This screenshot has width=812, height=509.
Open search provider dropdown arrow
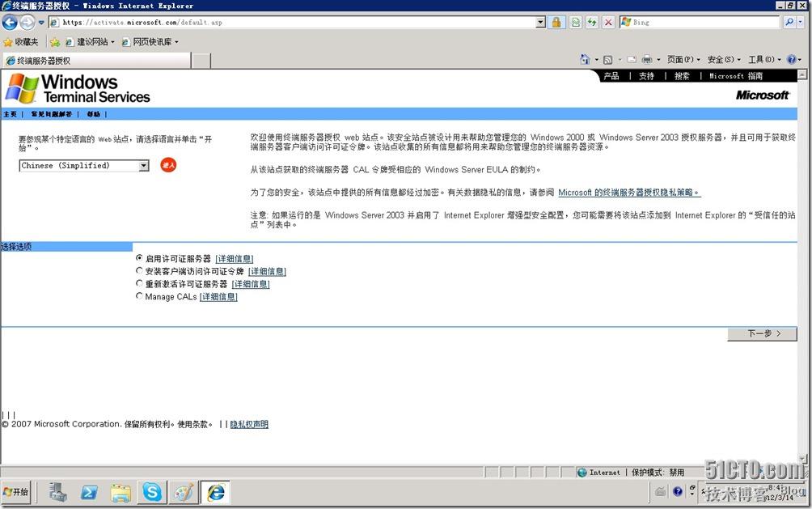coord(801,23)
